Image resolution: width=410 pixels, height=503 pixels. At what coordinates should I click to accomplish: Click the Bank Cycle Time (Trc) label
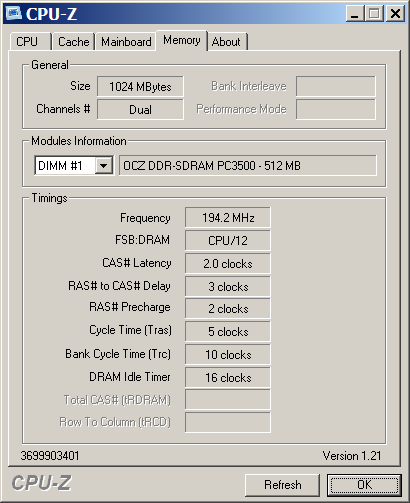coord(118,354)
